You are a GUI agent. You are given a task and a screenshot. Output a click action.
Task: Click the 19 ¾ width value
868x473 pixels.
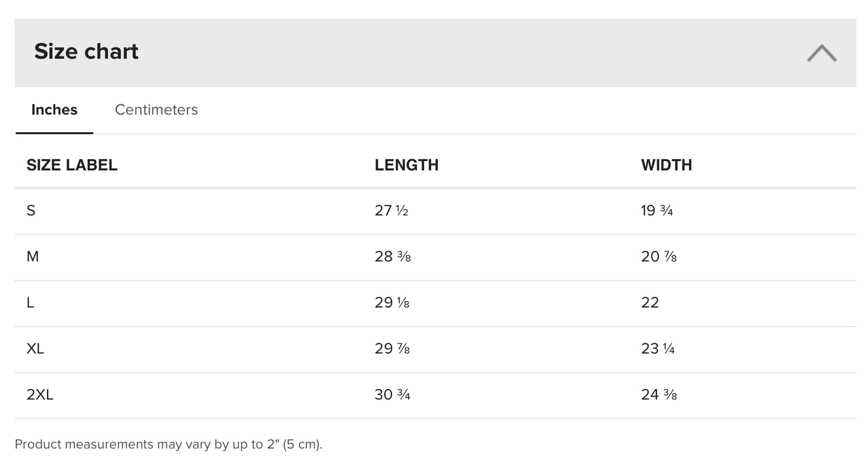657,211
